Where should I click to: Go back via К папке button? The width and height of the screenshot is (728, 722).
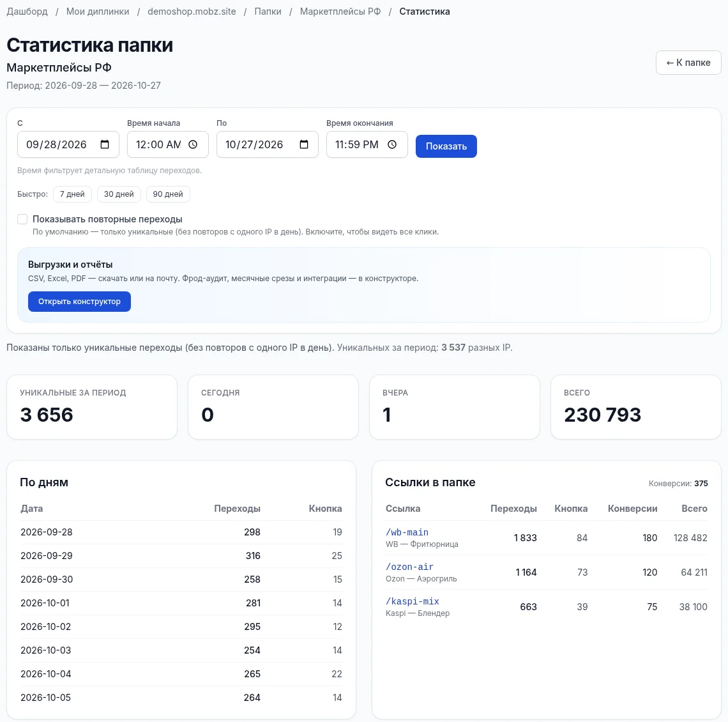click(x=688, y=63)
